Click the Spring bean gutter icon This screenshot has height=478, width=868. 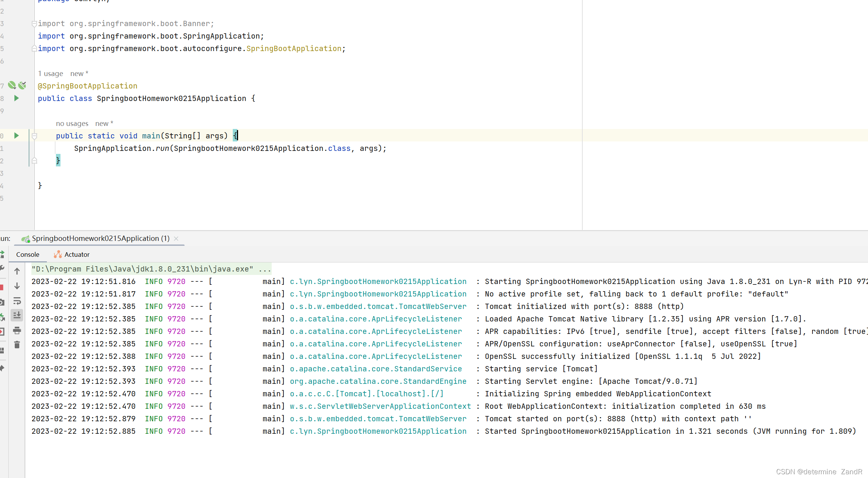pos(12,85)
